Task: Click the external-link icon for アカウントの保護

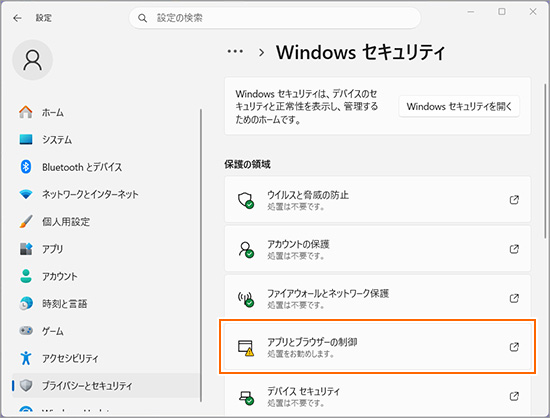Action: coord(514,249)
